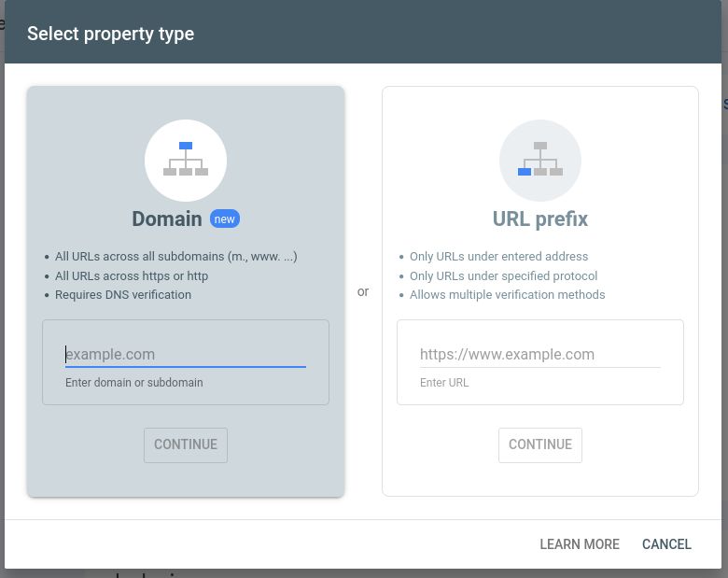Click "Only URLs under entered address" text
The height and width of the screenshot is (578, 728).
pos(498,257)
